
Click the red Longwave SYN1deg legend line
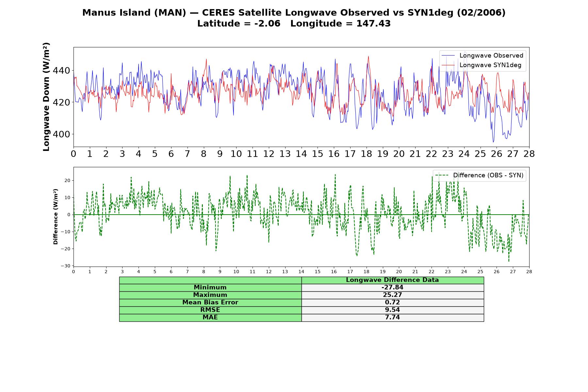[448, 65]
